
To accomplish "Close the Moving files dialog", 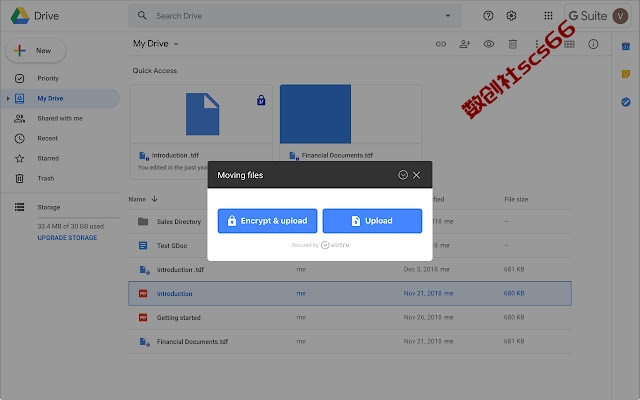I will (416, 175).
